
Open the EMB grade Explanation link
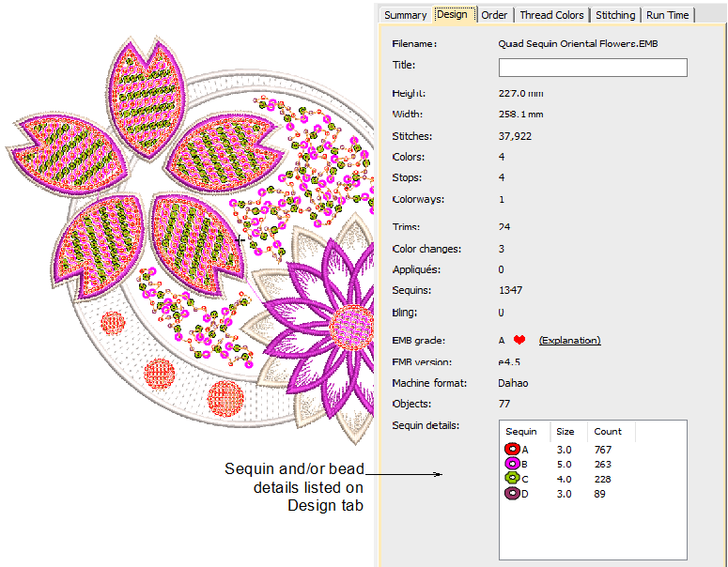[569, 340]
